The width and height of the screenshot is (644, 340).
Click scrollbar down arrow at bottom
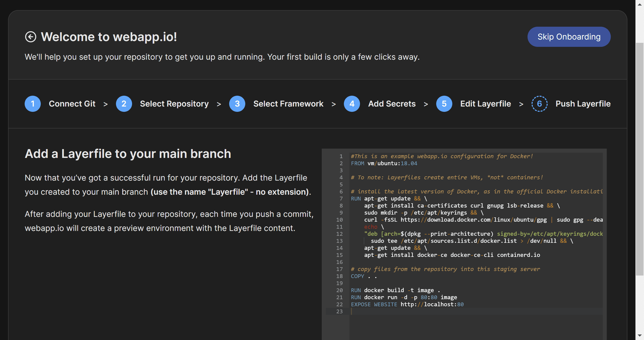tap(640, 336)
